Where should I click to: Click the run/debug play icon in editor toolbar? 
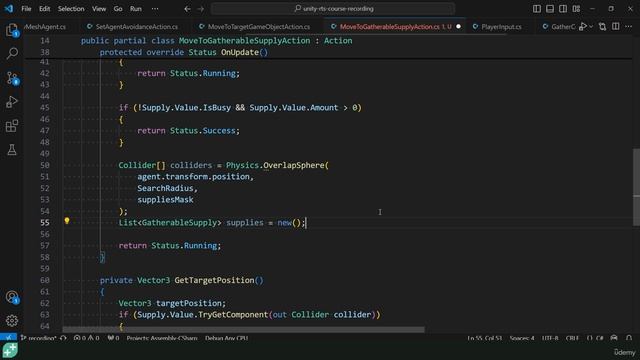(583, 27)
